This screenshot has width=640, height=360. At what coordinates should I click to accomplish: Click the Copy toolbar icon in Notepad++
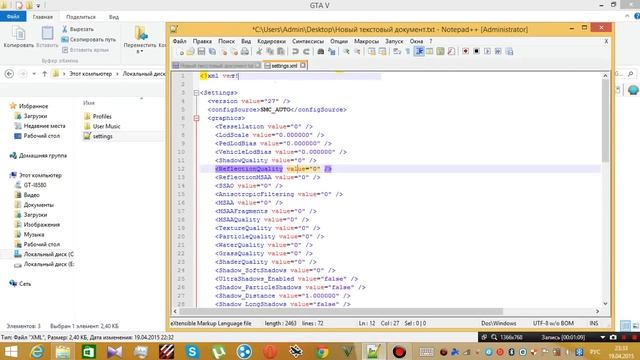270,51
